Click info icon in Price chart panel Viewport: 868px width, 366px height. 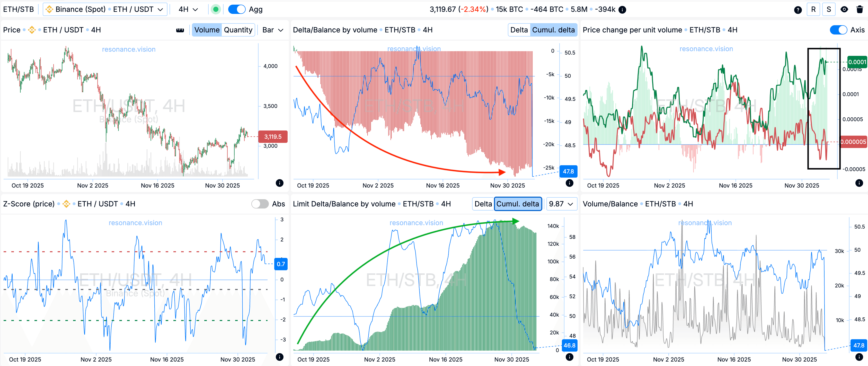(279, 183)
